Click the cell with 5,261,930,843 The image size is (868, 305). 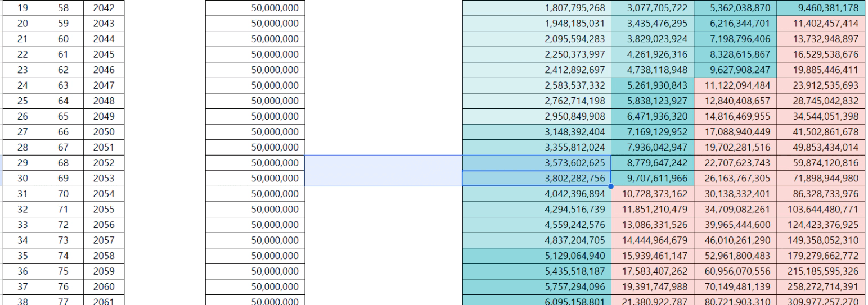tap(652, 85)
